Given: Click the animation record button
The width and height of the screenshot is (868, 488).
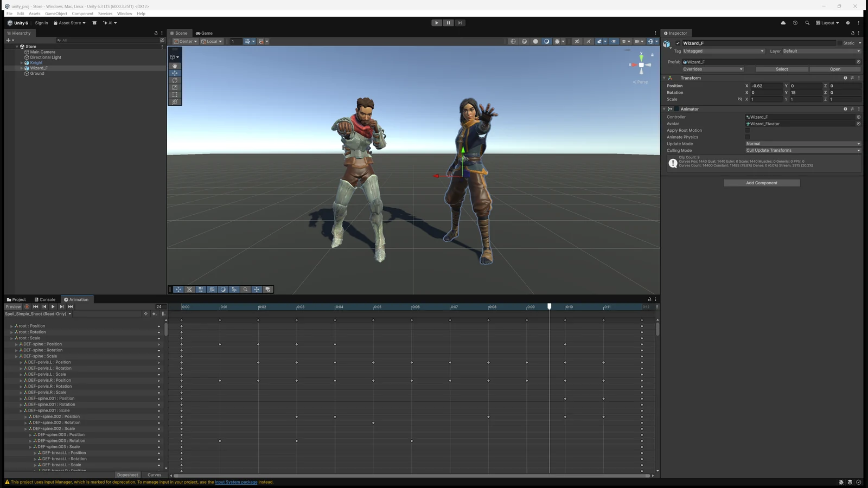Looking at the screenshot, I should point(27,306).
